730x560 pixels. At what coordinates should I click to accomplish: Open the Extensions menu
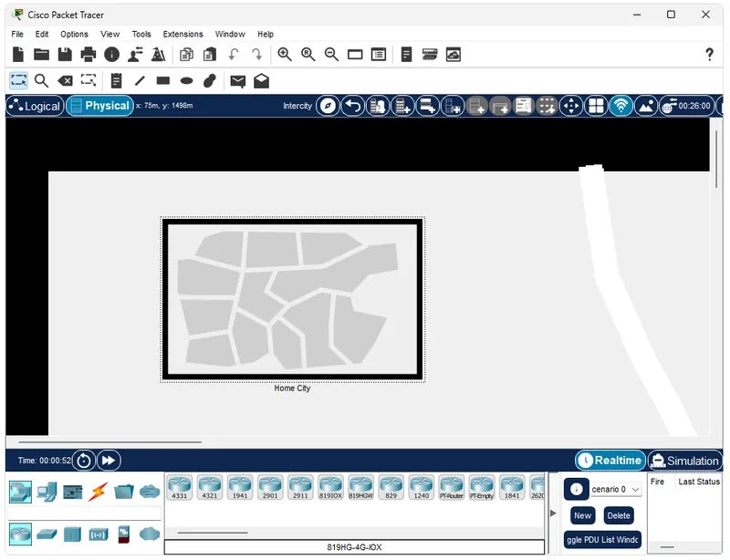[x=182, y=34]
